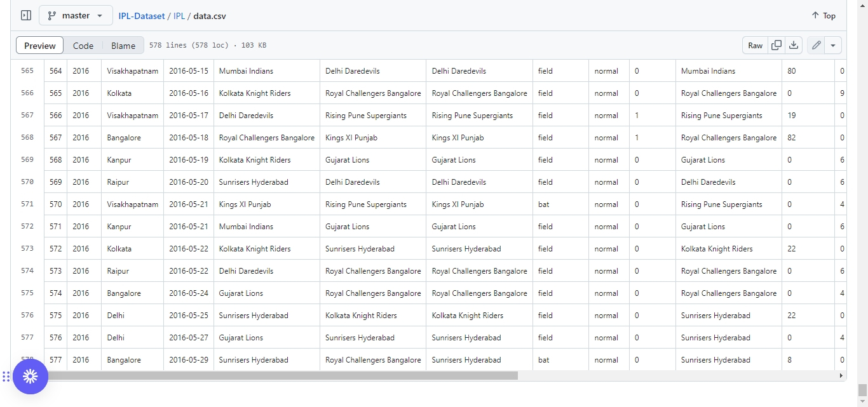Click Kanpur city cell in row 568
This screenshot has width=868, height=407.
pos(133,160)
